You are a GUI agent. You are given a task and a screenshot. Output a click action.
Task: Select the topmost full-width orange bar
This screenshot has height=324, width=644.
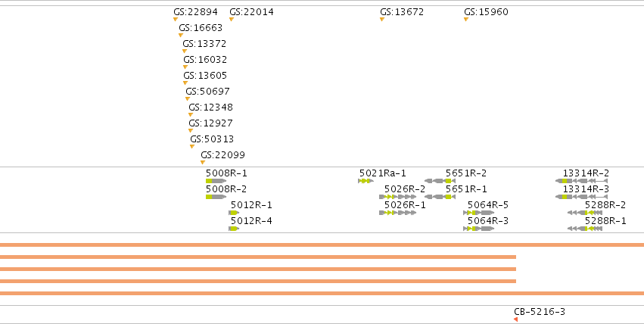click(322, 245)
